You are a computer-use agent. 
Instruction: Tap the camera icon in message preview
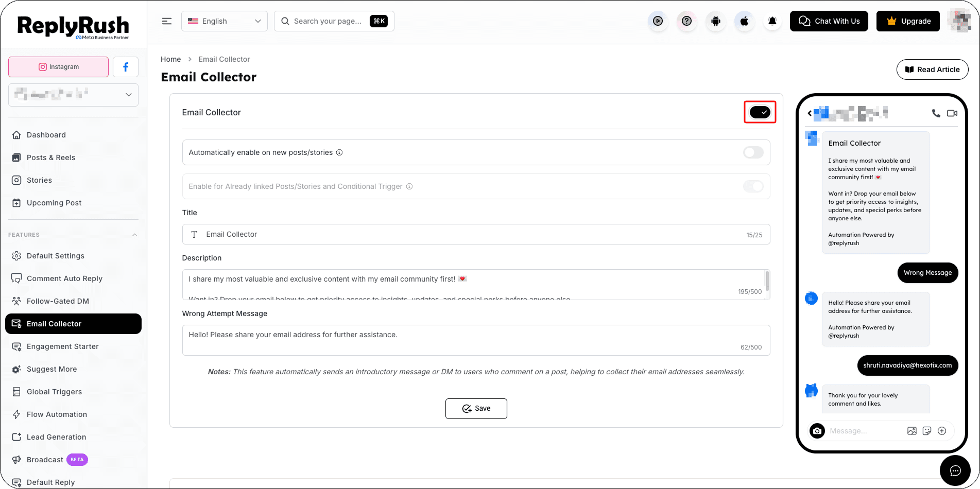pos(817,431)
